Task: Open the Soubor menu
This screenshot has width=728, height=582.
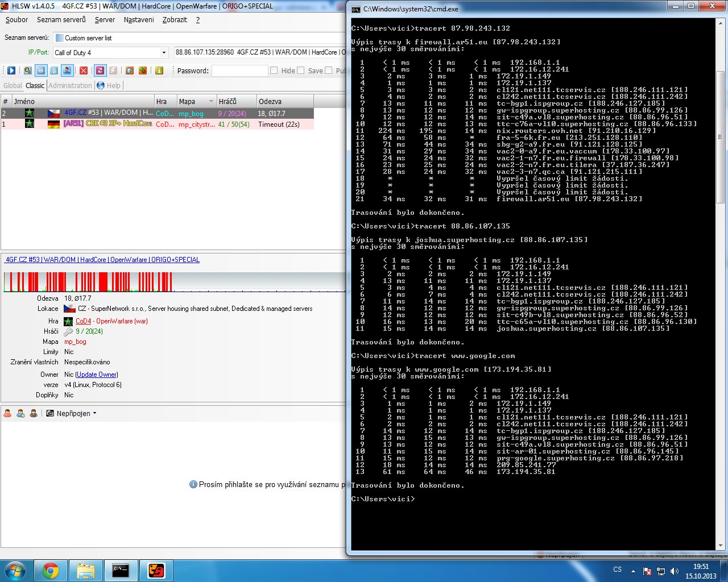Action: pos(16,20)
